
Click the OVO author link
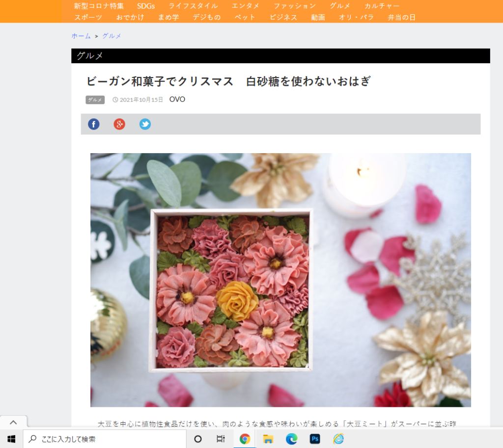click(177, 99)
